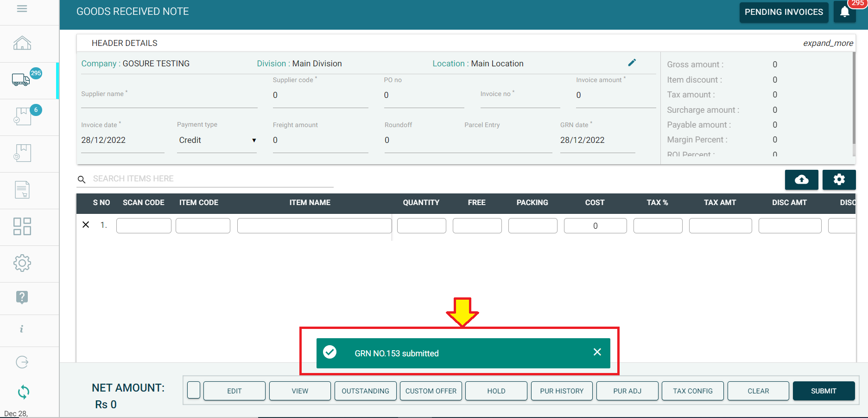Open the info icon in sidebar
The width and height of the screenshot is (868, 418).
click(22, 329)
